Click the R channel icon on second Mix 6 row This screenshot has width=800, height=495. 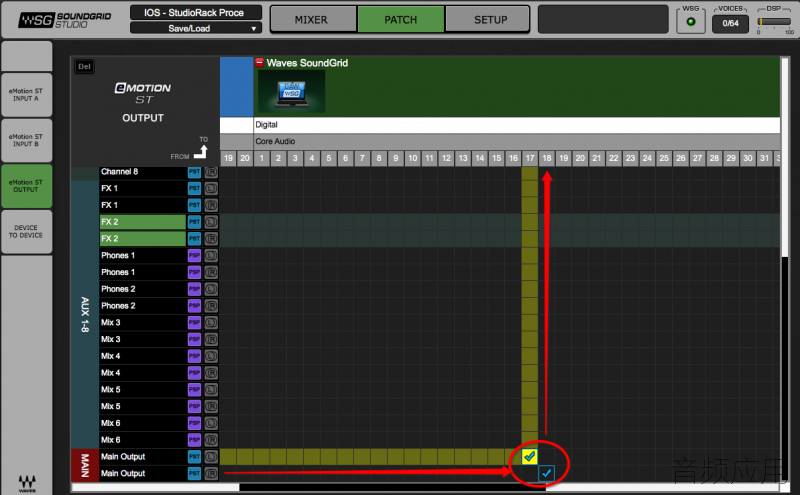coord(211,440)
